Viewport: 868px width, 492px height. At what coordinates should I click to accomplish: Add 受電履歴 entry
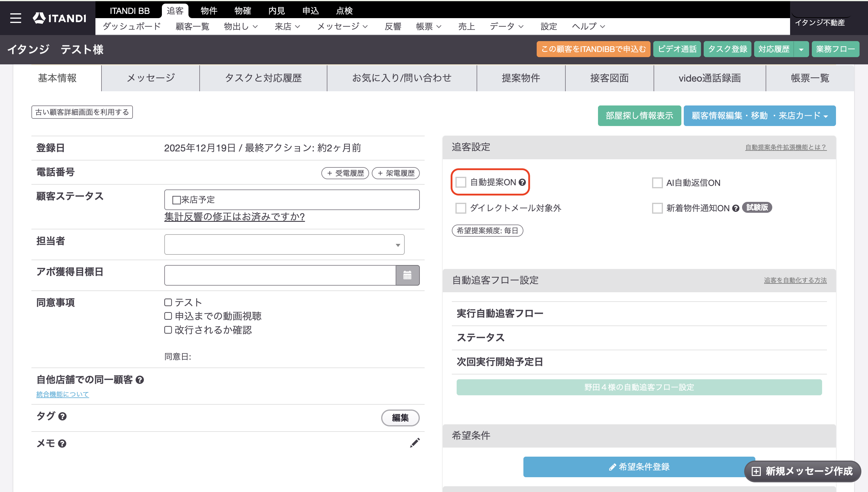point(345,173)
